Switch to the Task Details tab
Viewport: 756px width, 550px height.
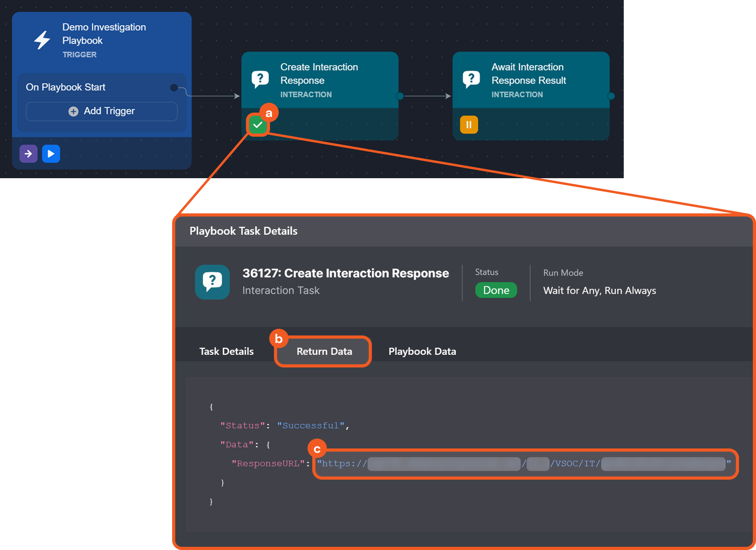point(226,351)
